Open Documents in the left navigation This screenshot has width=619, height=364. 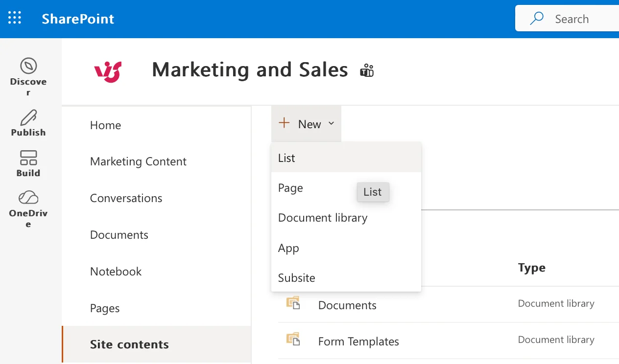coord(119,235)
